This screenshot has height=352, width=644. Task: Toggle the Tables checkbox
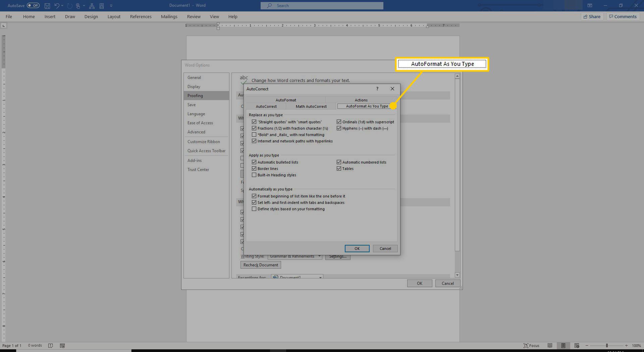tap(339, 169)
